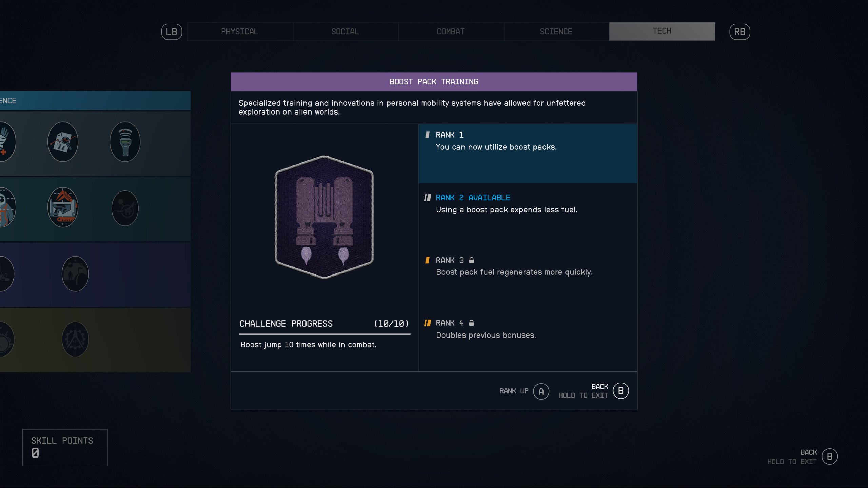The image size is (868, 488).
Task: Click the flashlight/torch icon in skills
Action: coord(124,142)
